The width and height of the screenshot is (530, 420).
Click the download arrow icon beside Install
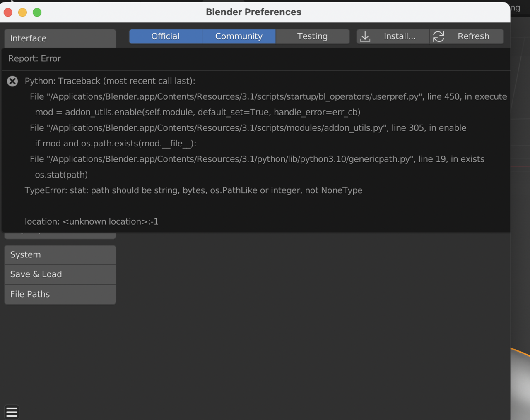tap(365, 36)
